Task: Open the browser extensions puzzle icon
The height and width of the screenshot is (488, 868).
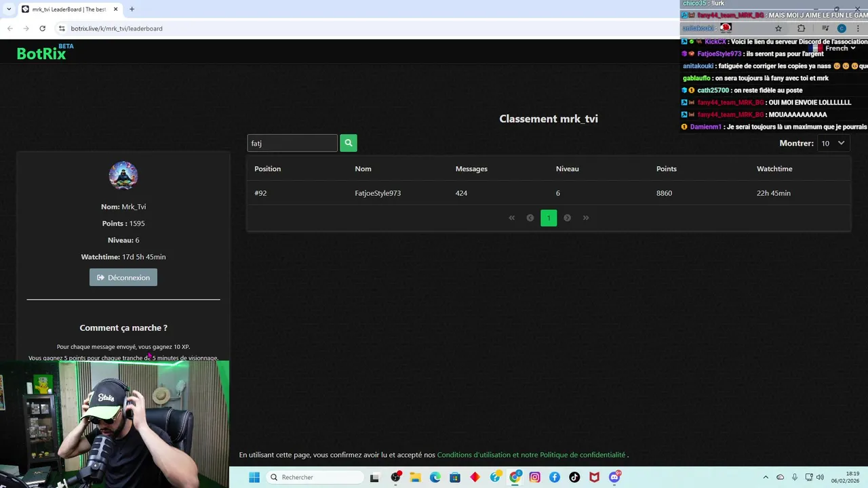Action: click(801, 28)
